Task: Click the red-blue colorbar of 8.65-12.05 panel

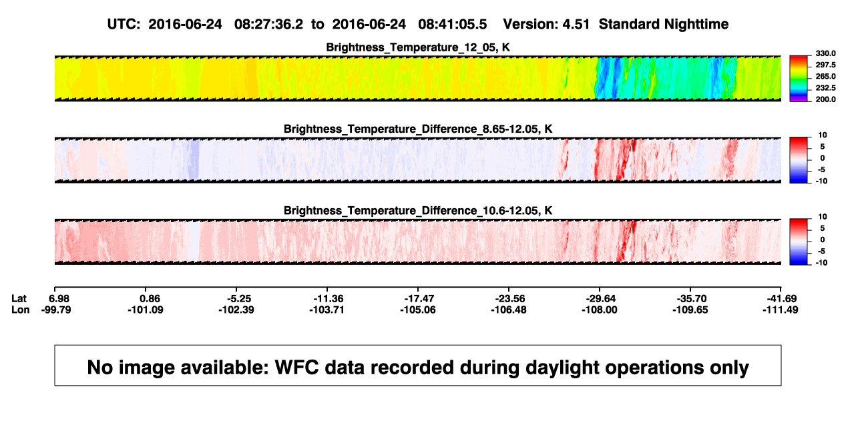Action: click(799, 160)
